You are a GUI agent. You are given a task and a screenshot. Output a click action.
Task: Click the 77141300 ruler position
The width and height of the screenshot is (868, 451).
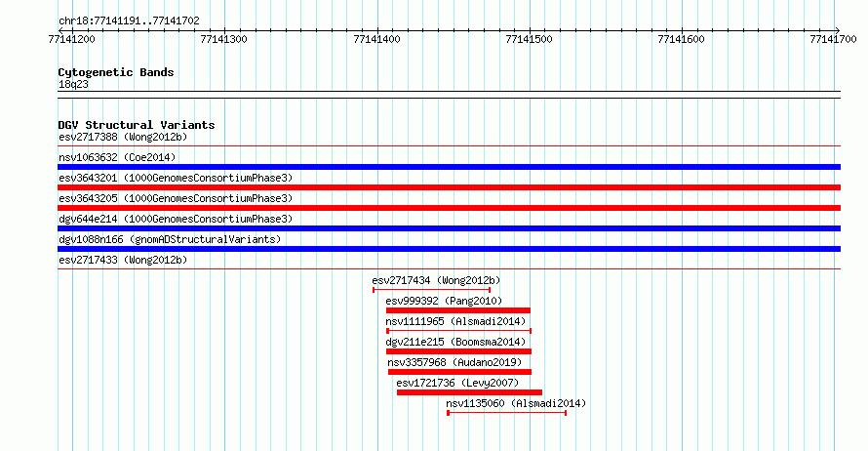click(x=223, y=39)
